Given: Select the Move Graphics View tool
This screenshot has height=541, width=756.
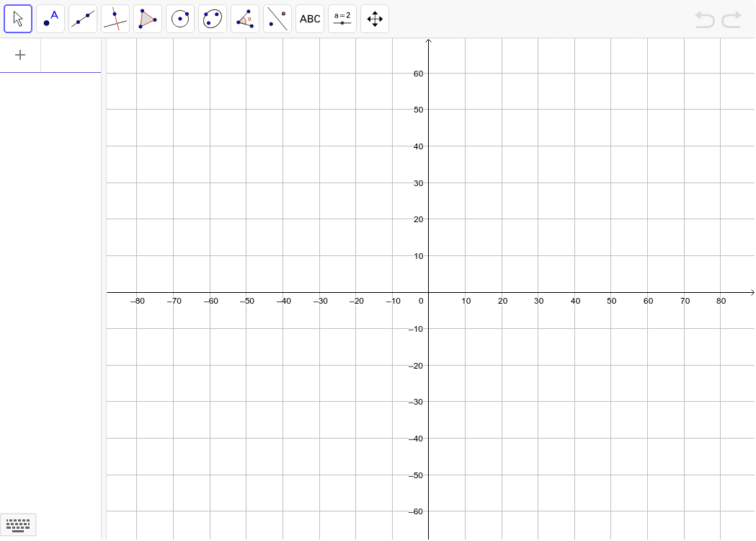Looking at the screenshot, I should coord(375,19).
